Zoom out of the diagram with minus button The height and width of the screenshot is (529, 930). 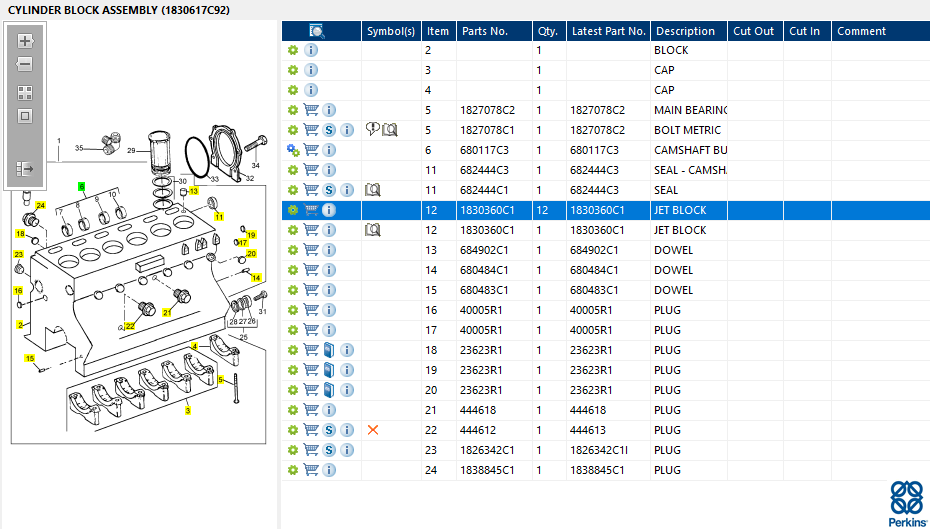(24, 64)
